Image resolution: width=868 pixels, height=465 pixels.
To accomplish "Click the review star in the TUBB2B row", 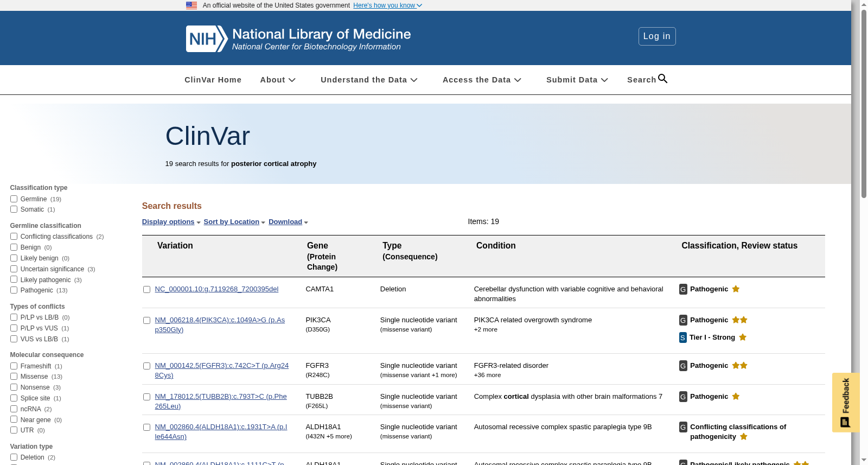I will coord(736,397).
